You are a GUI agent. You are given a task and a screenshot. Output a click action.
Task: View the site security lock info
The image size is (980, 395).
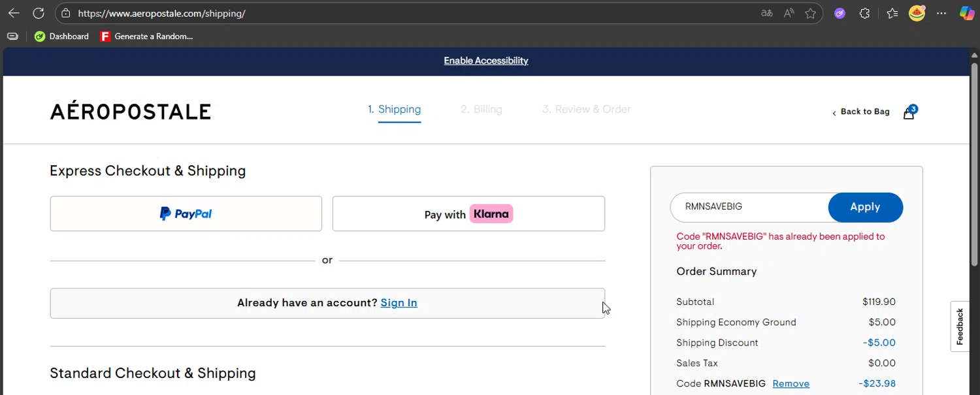click(64, 13)
